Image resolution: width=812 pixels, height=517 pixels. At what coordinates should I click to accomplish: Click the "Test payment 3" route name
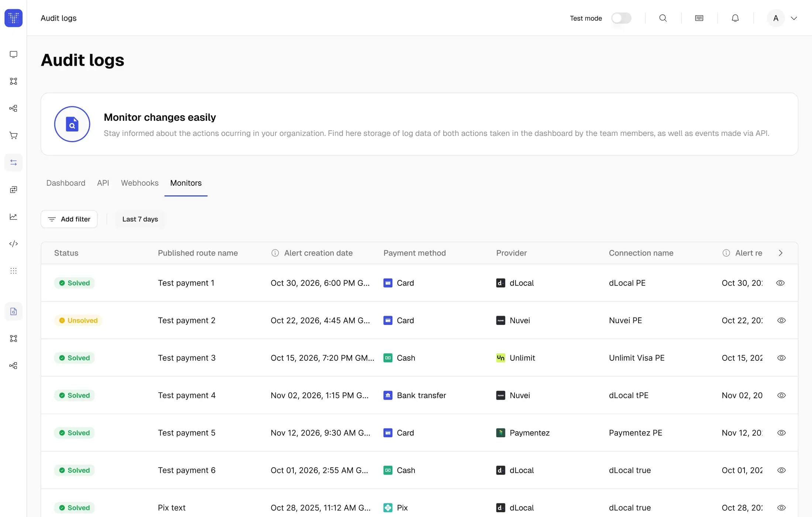tap(187, 358)
